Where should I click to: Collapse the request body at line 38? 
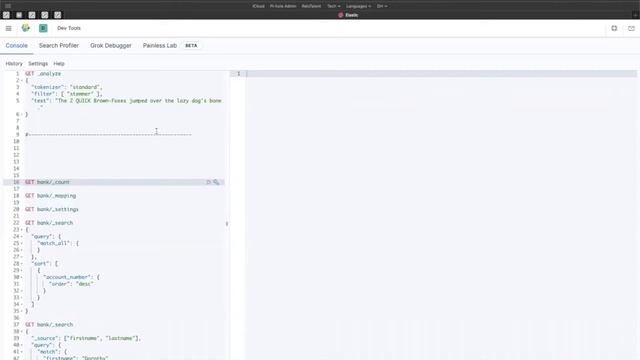(x=22, y=331)
